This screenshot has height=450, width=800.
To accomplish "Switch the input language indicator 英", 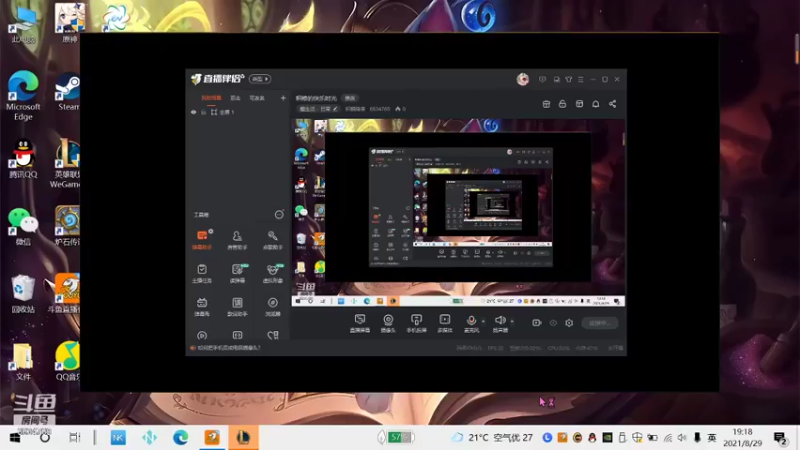I will coord(712,438).
